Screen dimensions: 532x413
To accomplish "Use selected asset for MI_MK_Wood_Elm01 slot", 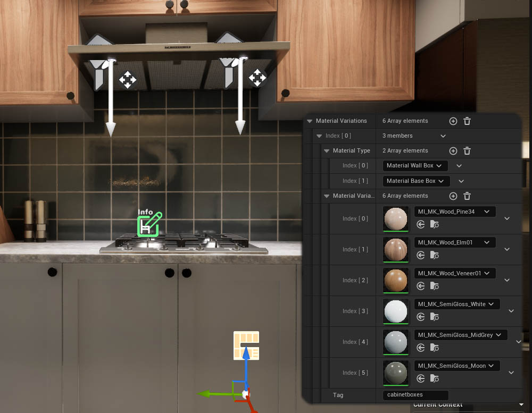I will point(421,255).
